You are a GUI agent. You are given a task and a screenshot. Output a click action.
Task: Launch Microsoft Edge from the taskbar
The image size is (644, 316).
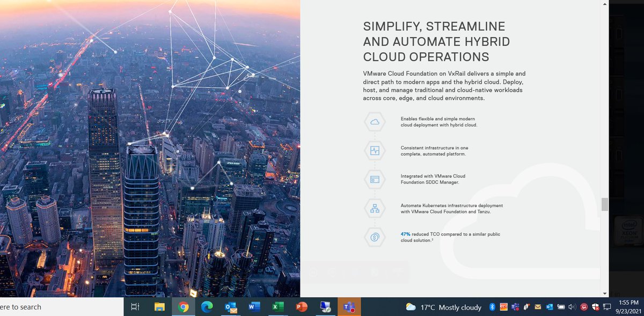click(x=207, y=307)
